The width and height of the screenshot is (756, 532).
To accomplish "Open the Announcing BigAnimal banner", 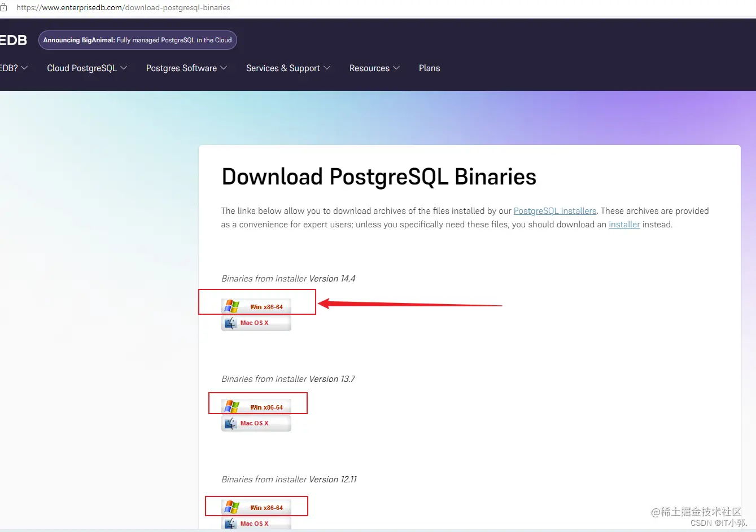I will [138, 40].
